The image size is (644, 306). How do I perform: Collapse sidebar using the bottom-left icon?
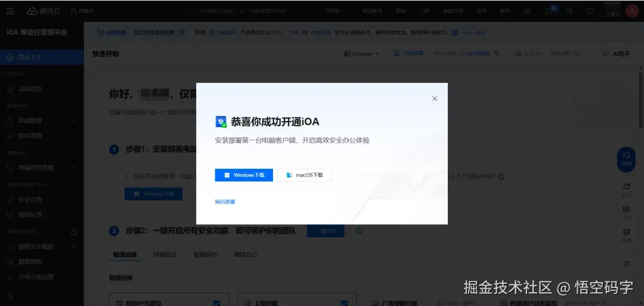(10, 296)
